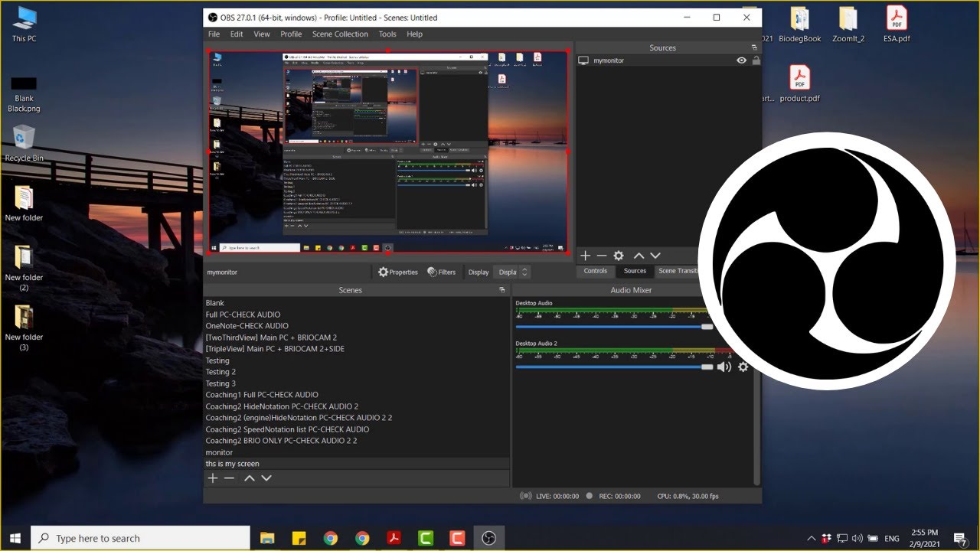Image resolution: width=980 pixels, height=551 pixels.
Task: Click the Type here to search box
Action: [140, 538]
